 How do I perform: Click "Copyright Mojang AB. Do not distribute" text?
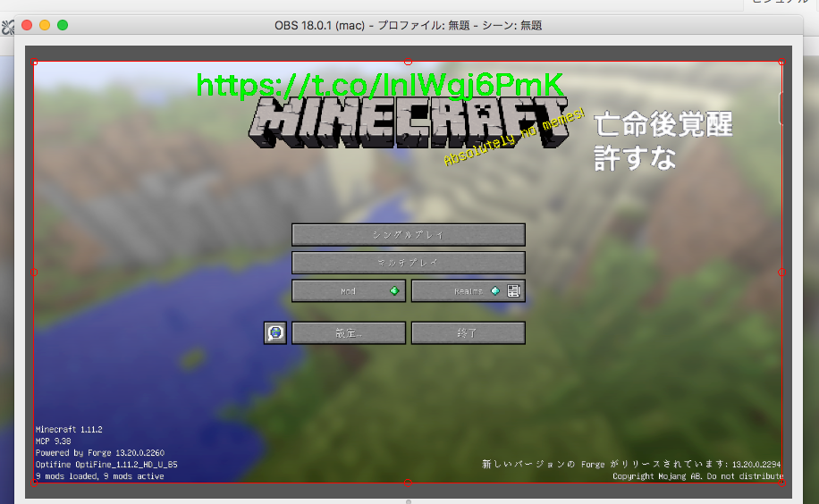click(x=697, y=476)
